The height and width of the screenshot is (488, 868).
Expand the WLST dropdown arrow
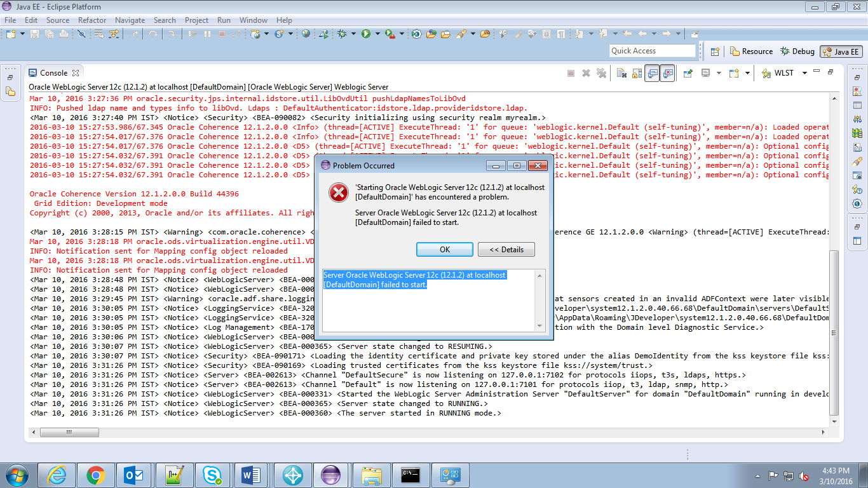tap(804, 73)
